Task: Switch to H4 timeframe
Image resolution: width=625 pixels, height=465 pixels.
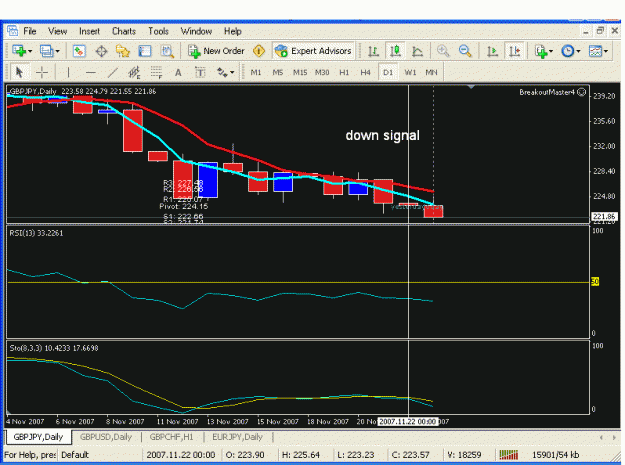Action: pyautogui.click(x=366, y=73)
